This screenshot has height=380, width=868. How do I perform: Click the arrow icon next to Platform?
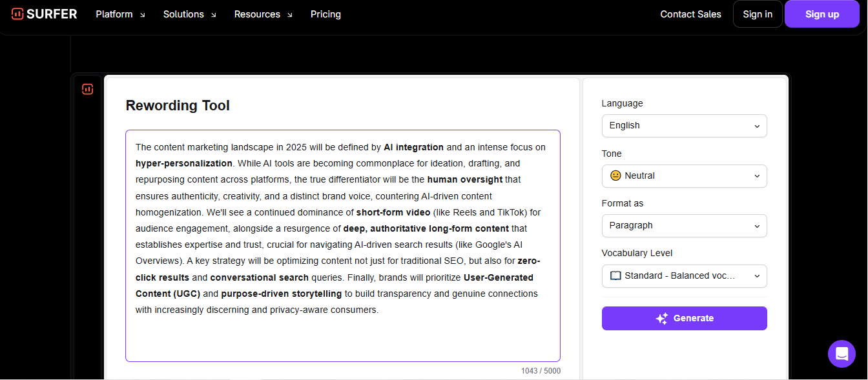[x=143, y=15]
